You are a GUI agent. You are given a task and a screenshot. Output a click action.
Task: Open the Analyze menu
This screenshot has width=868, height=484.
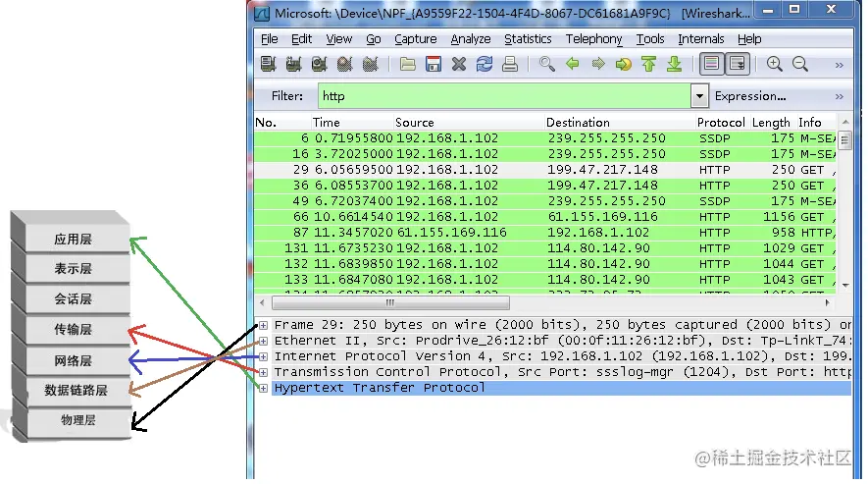471,39
